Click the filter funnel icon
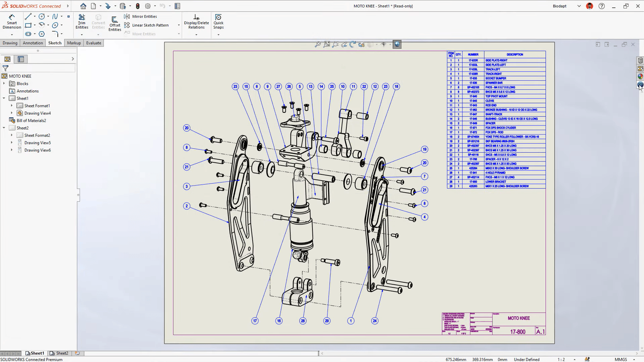 (x=5, y=68)
